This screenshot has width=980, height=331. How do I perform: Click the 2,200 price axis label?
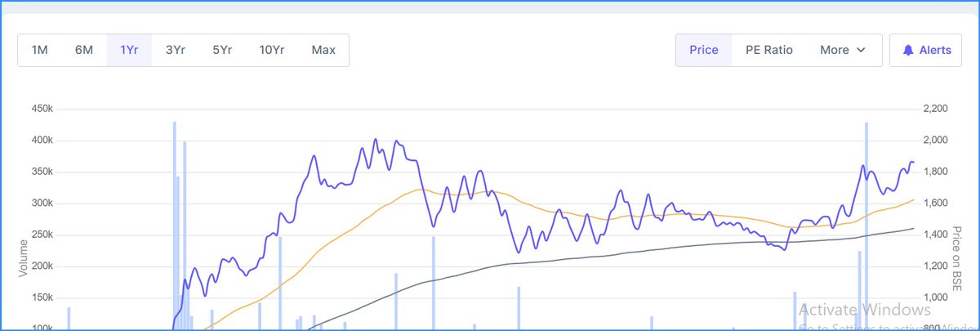coord(934,109)
